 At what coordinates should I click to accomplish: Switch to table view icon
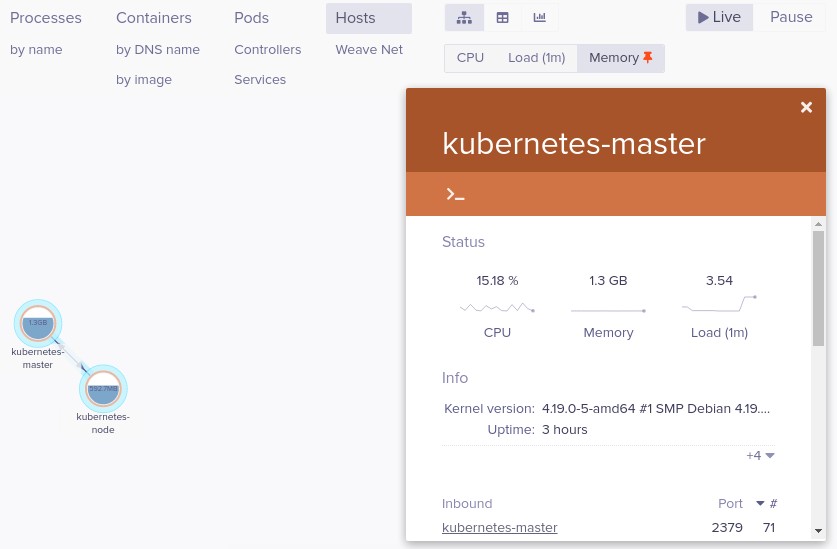(x=502, y=18)
